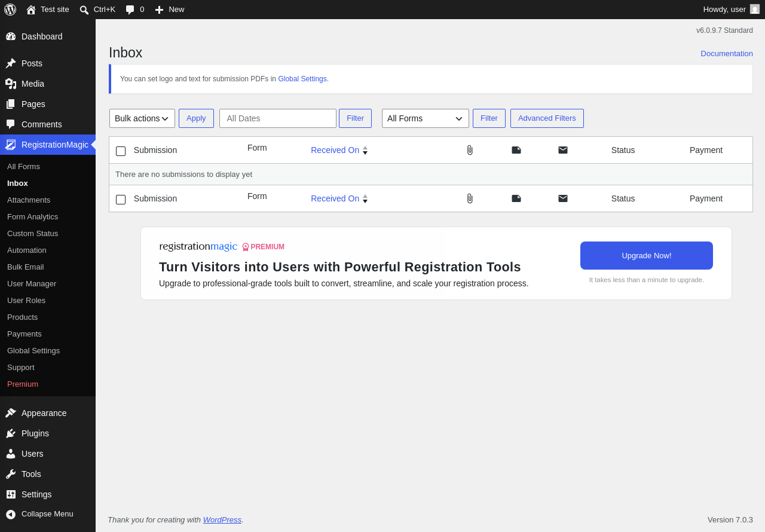Viewport: 765px width, 532px height.
Task: Open Bulk Email submenu item
Action: point(48,267)
